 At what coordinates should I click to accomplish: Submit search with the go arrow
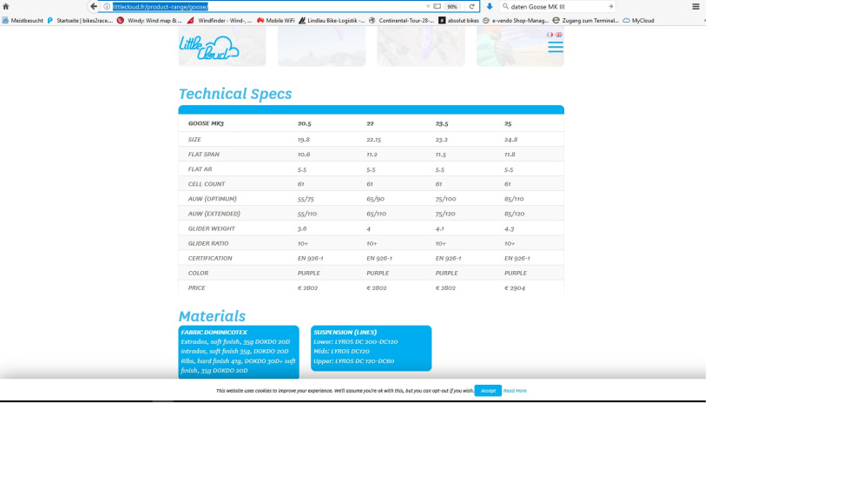[x=610, y=7]
